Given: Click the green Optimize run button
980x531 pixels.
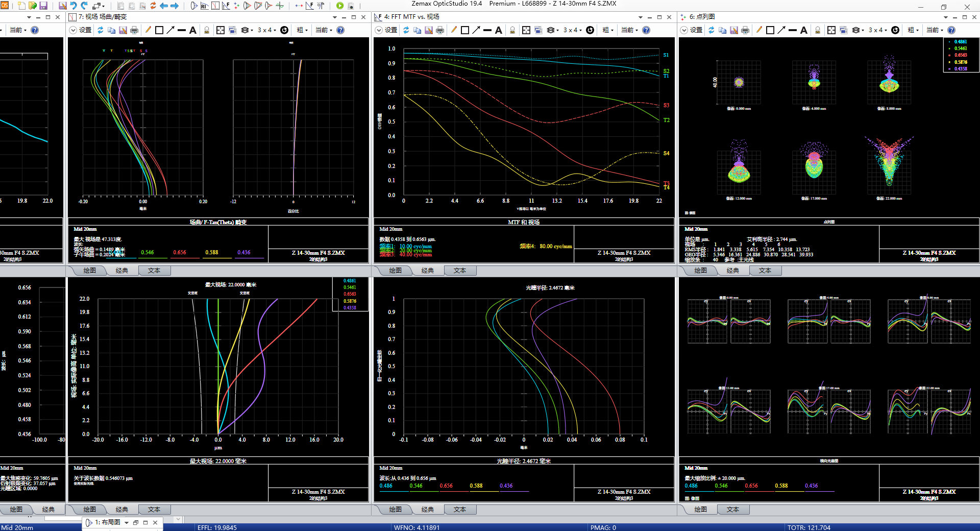Looking at the screenshot, I should (340, 6).
